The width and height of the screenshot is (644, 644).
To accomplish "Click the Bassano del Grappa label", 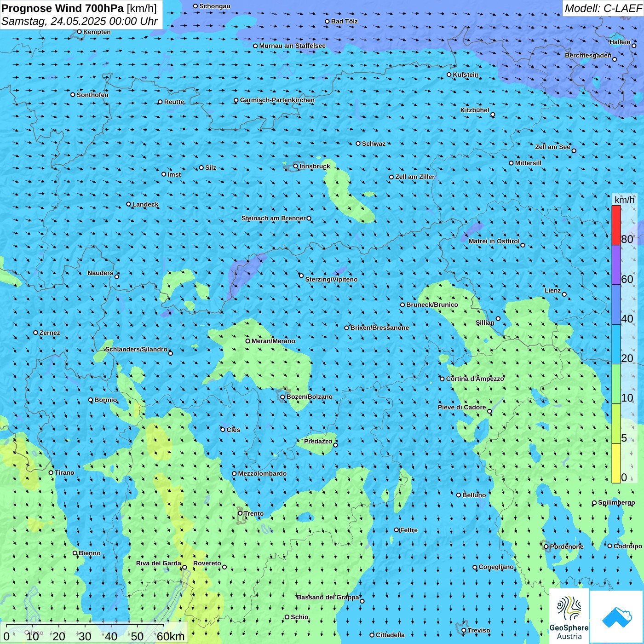I will pyautogui.click(x=328, y=597).
